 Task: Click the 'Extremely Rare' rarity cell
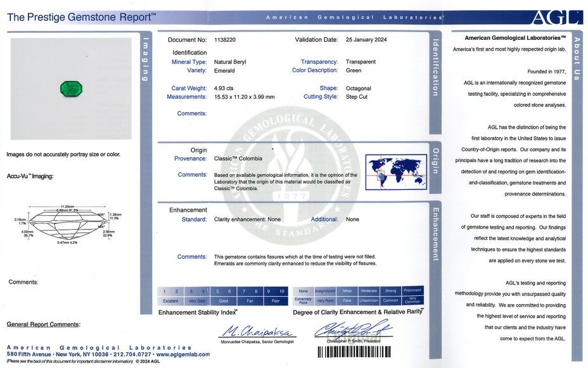point(303,301)
